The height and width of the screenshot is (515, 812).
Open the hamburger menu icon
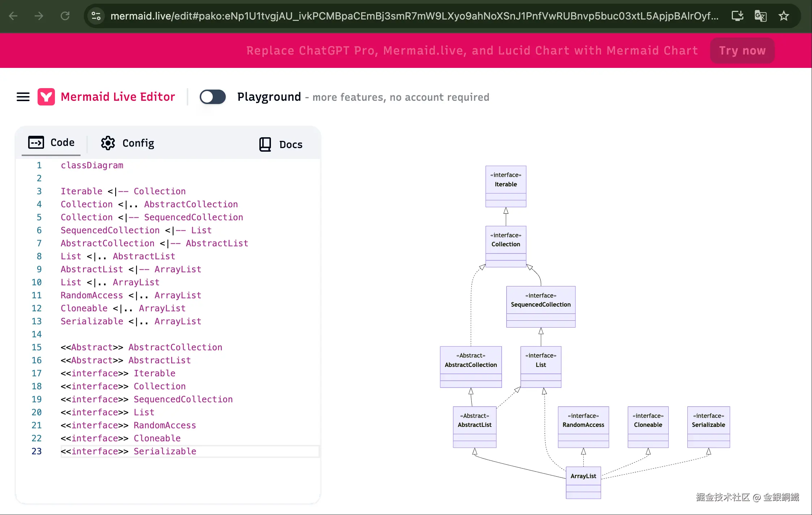(23, 97)
